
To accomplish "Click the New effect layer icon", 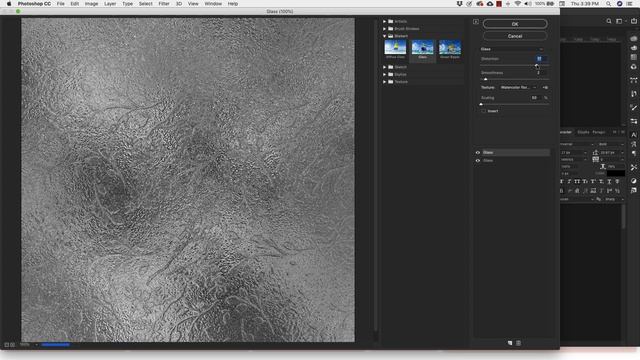I will coord(510,343).
